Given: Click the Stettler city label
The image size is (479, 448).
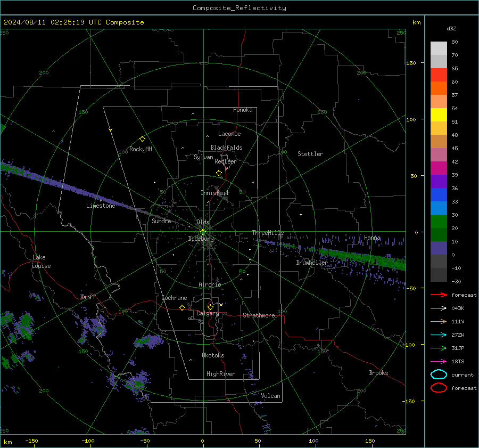Looking at the screenshot, I should pyautogui.click(x=310, y=154).
